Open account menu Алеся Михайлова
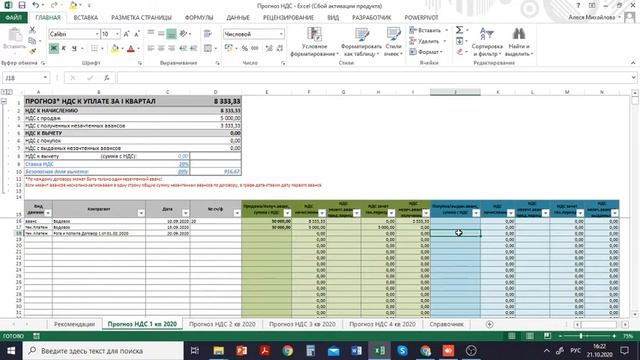 (x=594, y=18)
